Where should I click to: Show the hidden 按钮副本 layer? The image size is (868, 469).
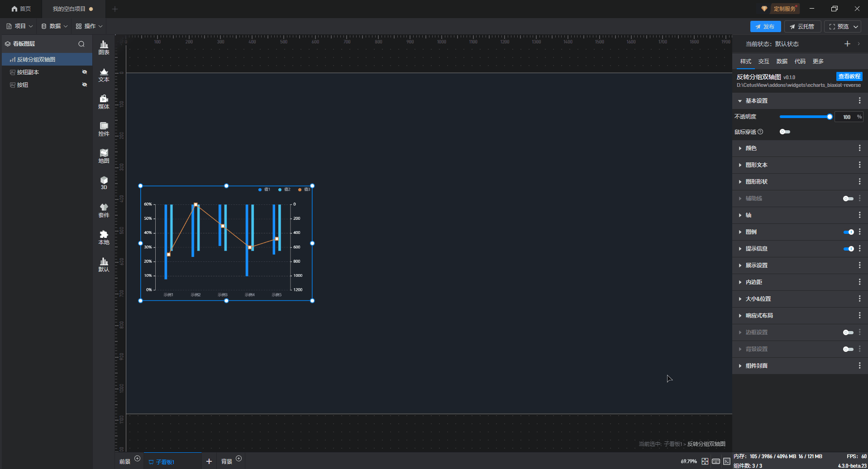tap(84, 72)
